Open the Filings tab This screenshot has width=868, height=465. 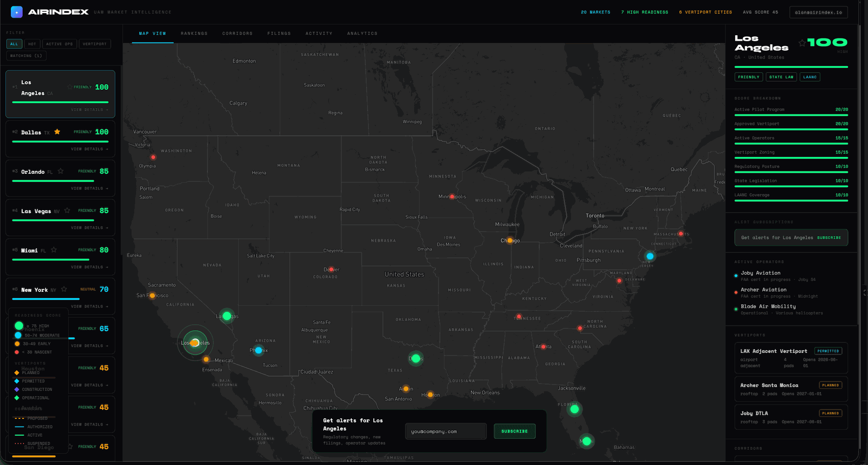(x=279, y=33)
